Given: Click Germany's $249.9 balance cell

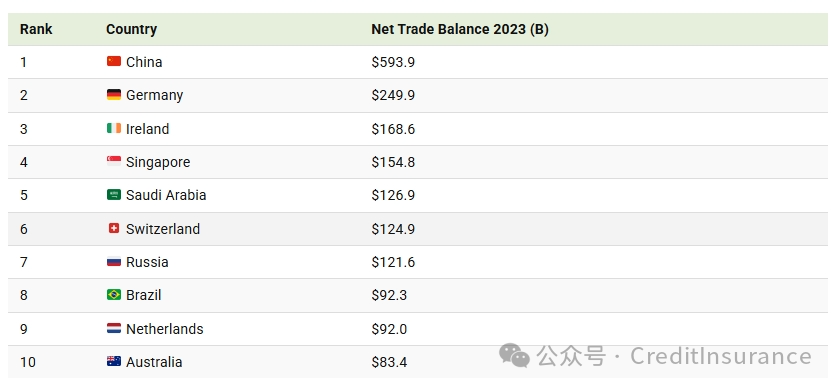Looking at the screenshot, I should point(393,95).
